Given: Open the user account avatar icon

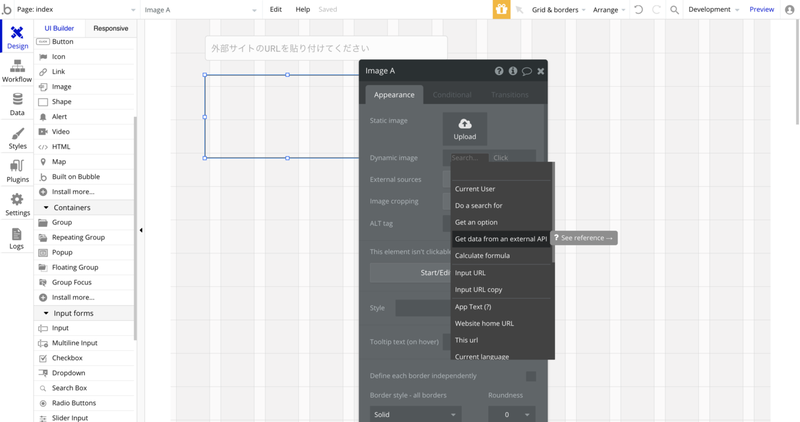Looking at the screenshot, I should 789,10.
